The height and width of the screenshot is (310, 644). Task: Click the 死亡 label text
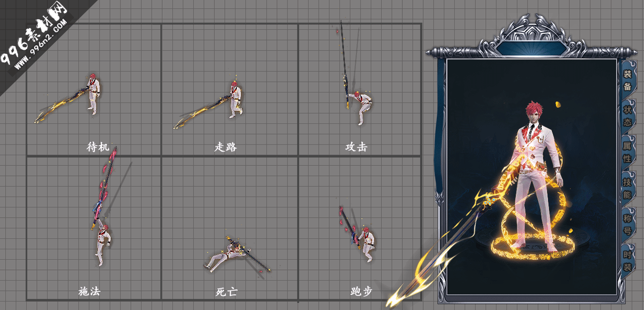point(226,291)
